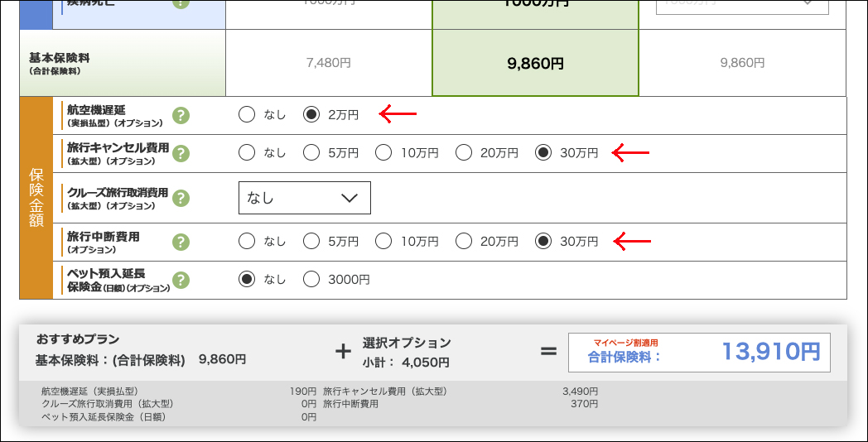Click help icon in top blue row
Screen dimensions: 868x442
tap(181, 3)
